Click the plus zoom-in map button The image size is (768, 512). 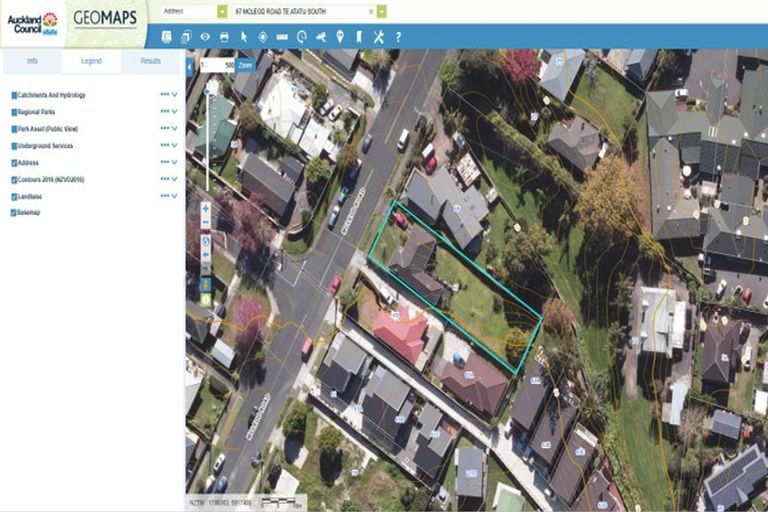pos(206,209)
